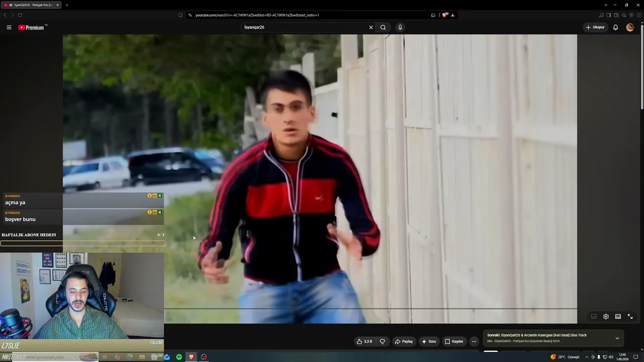Click the chat message "boşver bunu"
644x362 pixels.
coord(20,219)
